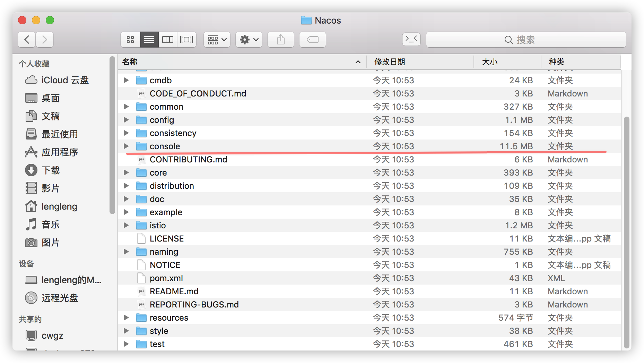Select file CODE_OF_CONDUCT.md
The height and width of the screenshot is (363, 644).
(x=369, y=93)
